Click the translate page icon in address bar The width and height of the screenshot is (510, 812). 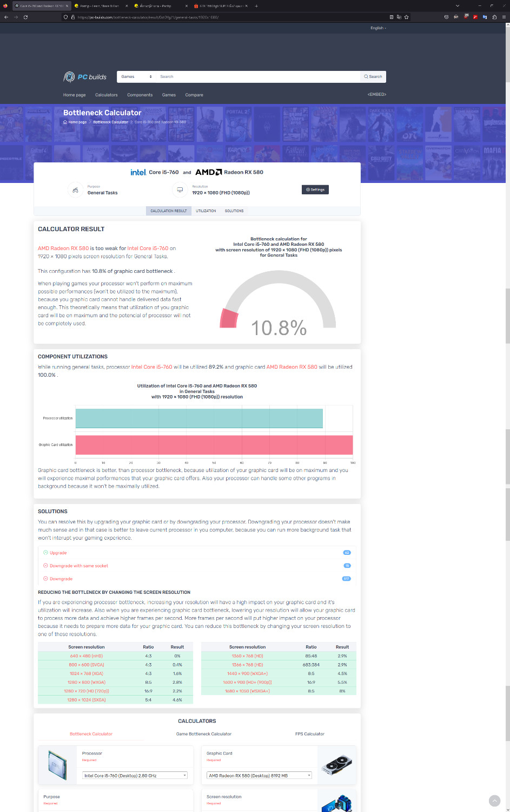[x=399, y=17]
